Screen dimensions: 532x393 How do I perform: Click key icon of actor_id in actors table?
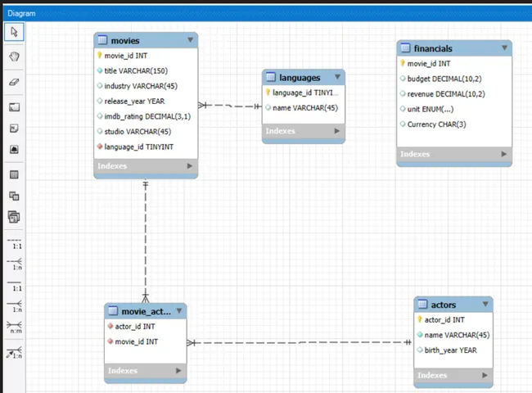click(x=420, y=319)
